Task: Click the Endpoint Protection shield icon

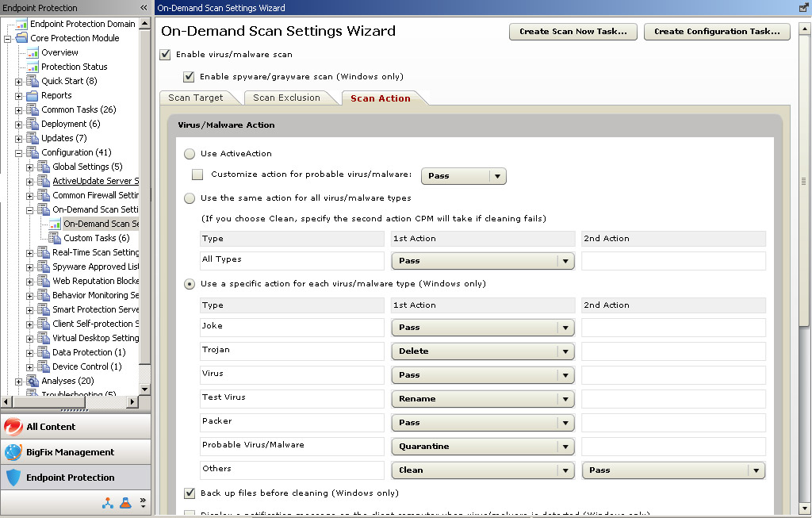Action: tap(13, 477)
